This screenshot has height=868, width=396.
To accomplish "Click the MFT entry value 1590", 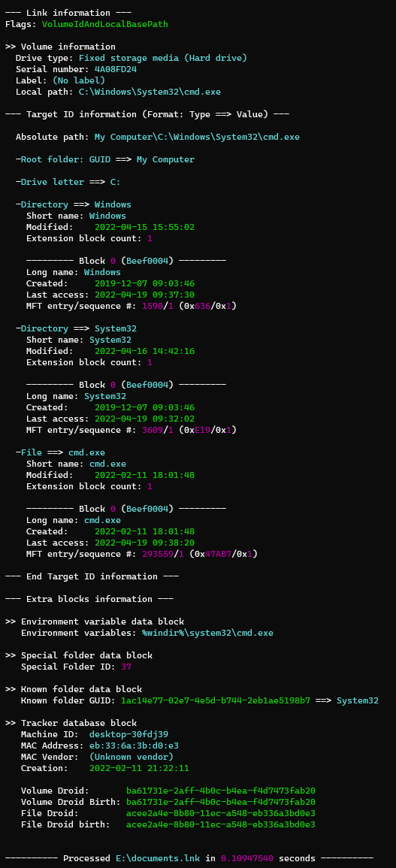I will [x=153, y=306].
